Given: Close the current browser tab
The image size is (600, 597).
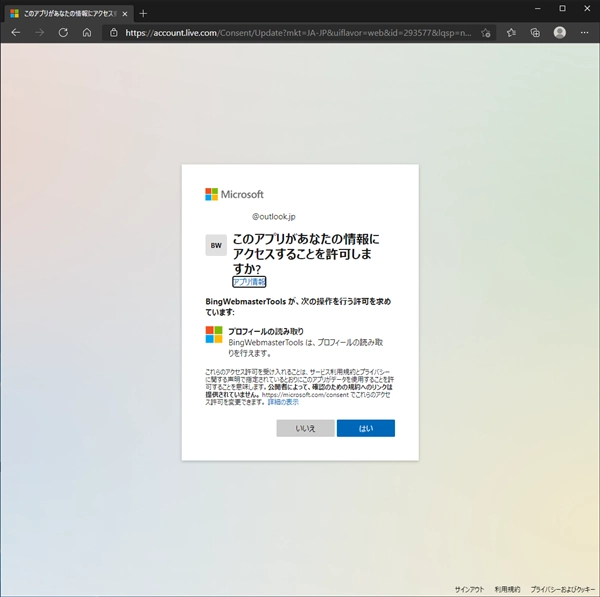Looking at the screenshot, I should coord(125,14).
